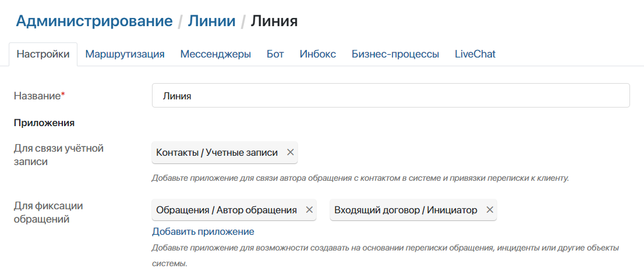Click the Линия page title in the breadcrumb
The width and height of the screenshot is (644, 279).
(x=274, y=22)
